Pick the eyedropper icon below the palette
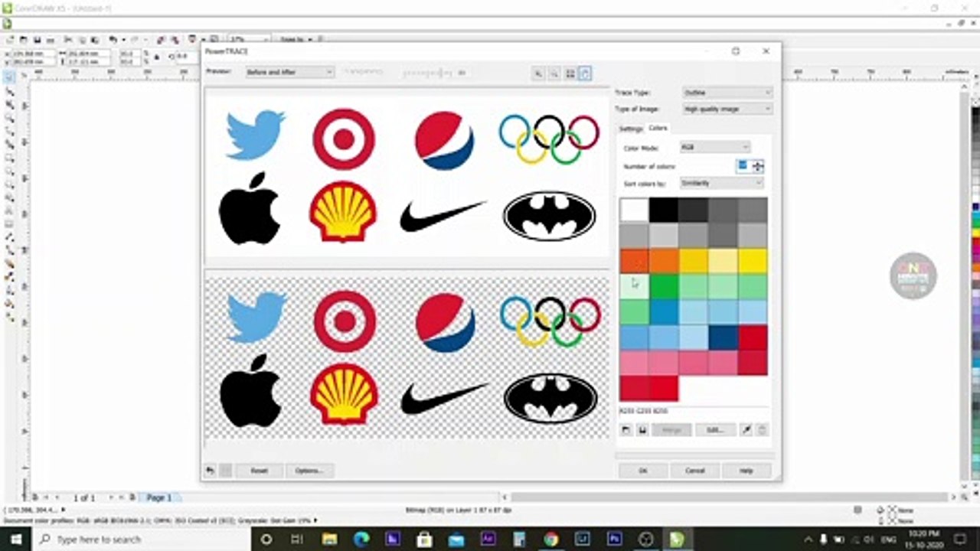Viewport: 980px width, 551px height. tap(746, 430)
